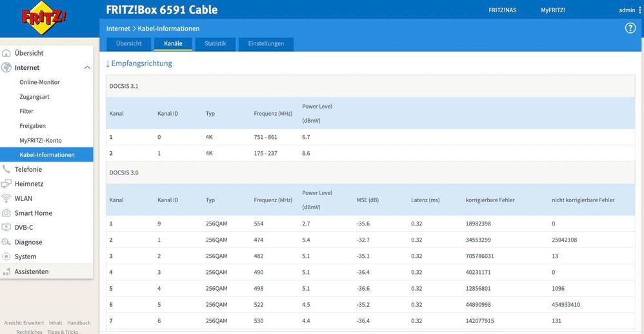Click the Smart Home icon
Viewport: 644px width, 334px height.
[x=6, y=213]
